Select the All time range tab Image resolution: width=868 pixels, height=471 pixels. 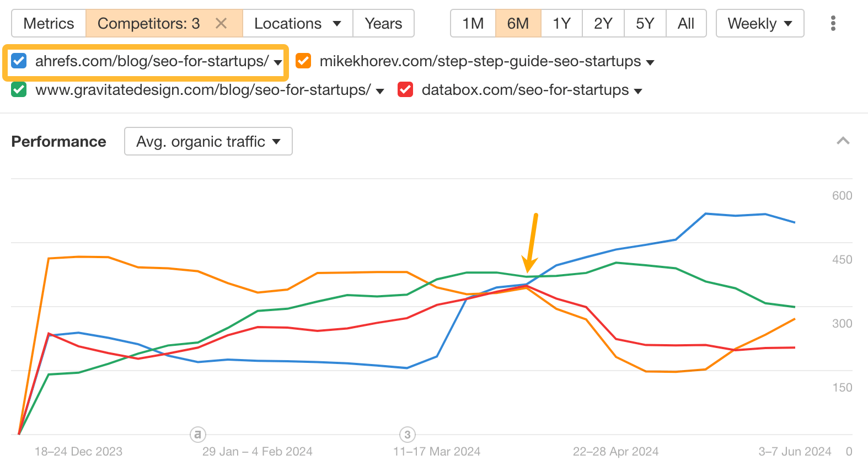click(x=685, y=23)
